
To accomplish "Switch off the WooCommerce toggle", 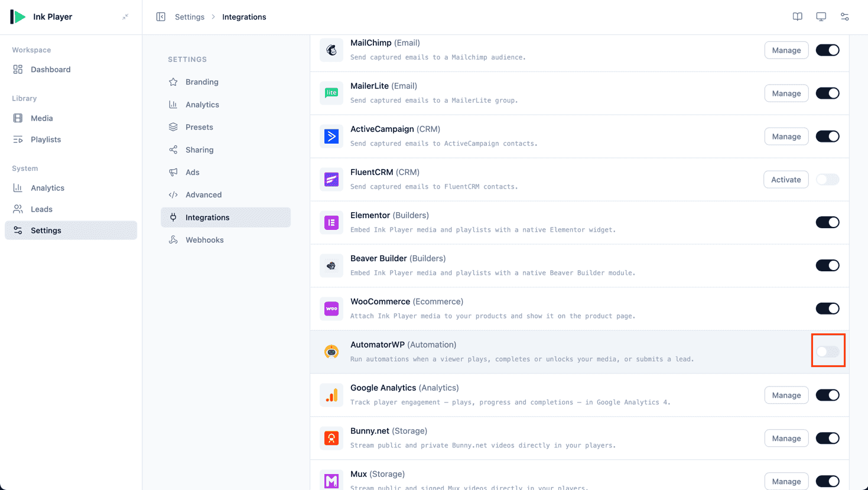I will tap(827, 309).
